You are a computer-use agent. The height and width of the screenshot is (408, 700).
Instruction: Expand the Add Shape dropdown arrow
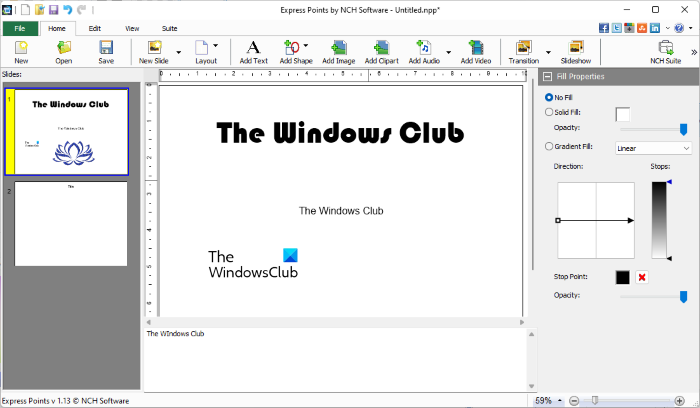306,46
